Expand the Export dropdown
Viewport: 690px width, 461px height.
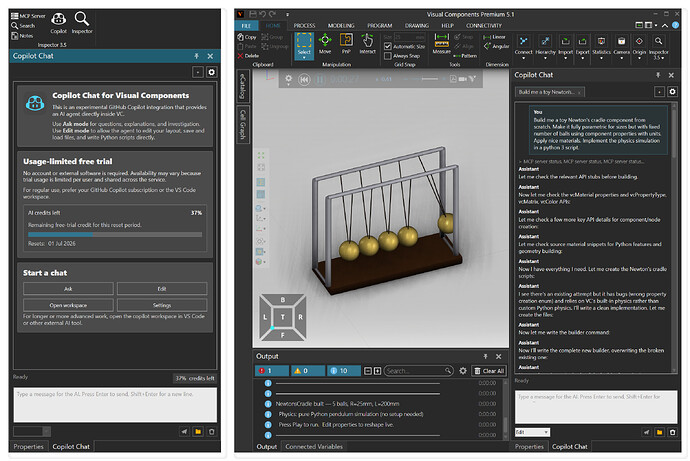583,58
